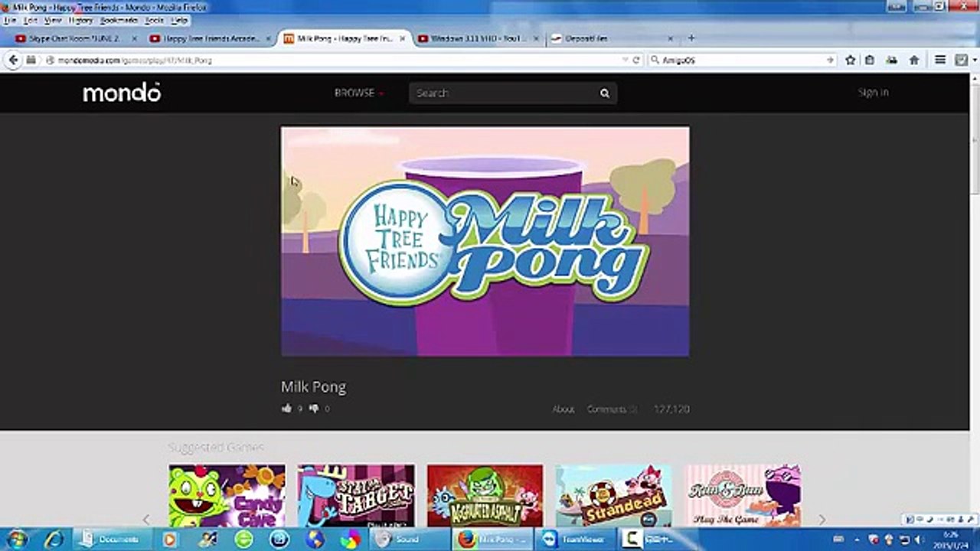The height and width of the screenshot is (551, 980).
Task: Bookmark this page with the star icon
Action: click(x=850, y=60)
